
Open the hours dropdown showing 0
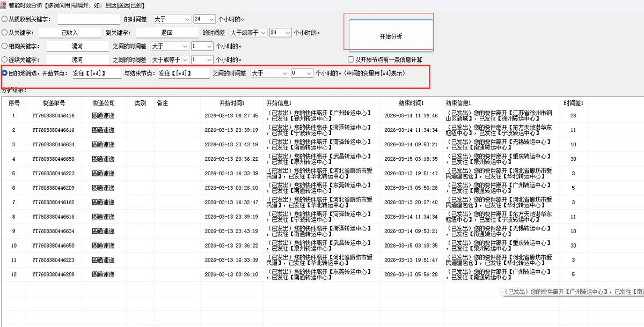coord(302,73)
